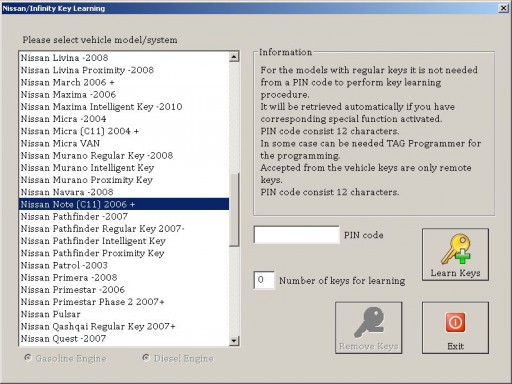The height and width of the screenshot is (384, 512).
Task: Select Nissan Micra VAN
Action: [124, 143]
